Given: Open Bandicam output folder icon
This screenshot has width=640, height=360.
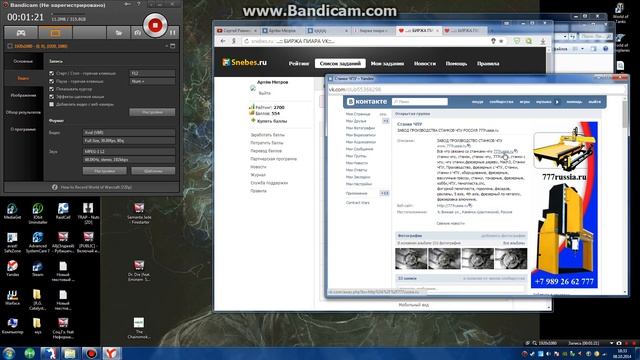Looking at the screenshot, I should tap(118, 33).
